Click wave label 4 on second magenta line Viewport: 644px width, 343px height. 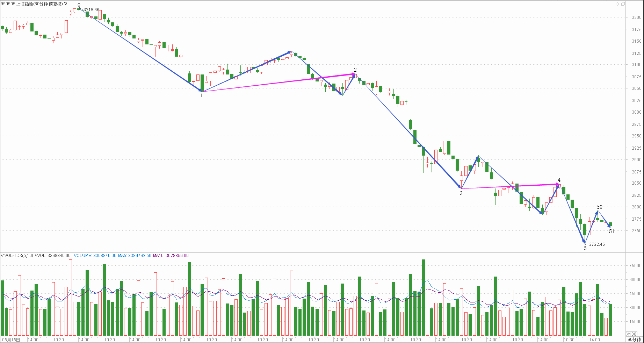[559, 180]
